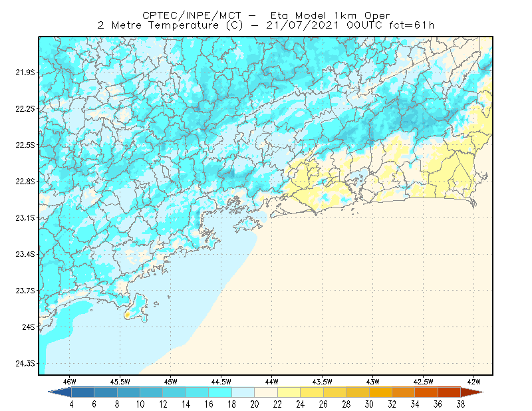Click the colorbar value label 38
Viewport: 532px width, 411px height.
coord(460,404)
